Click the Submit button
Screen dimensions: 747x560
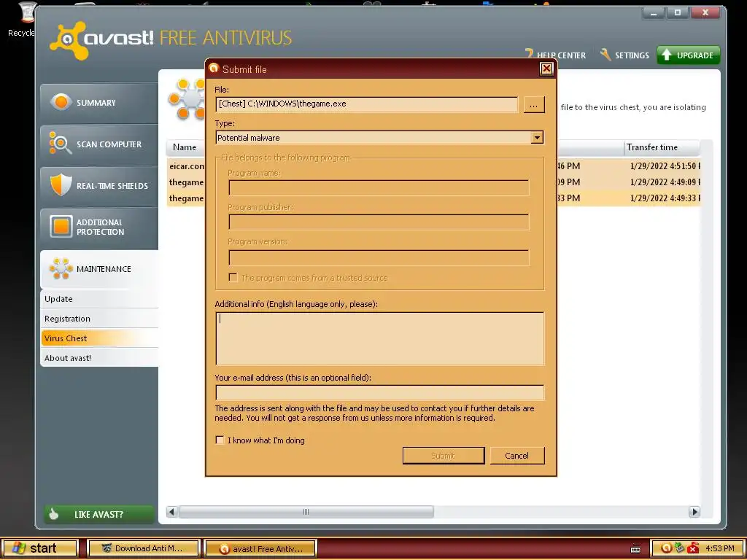pyautogui.click(x=443, y=456)
